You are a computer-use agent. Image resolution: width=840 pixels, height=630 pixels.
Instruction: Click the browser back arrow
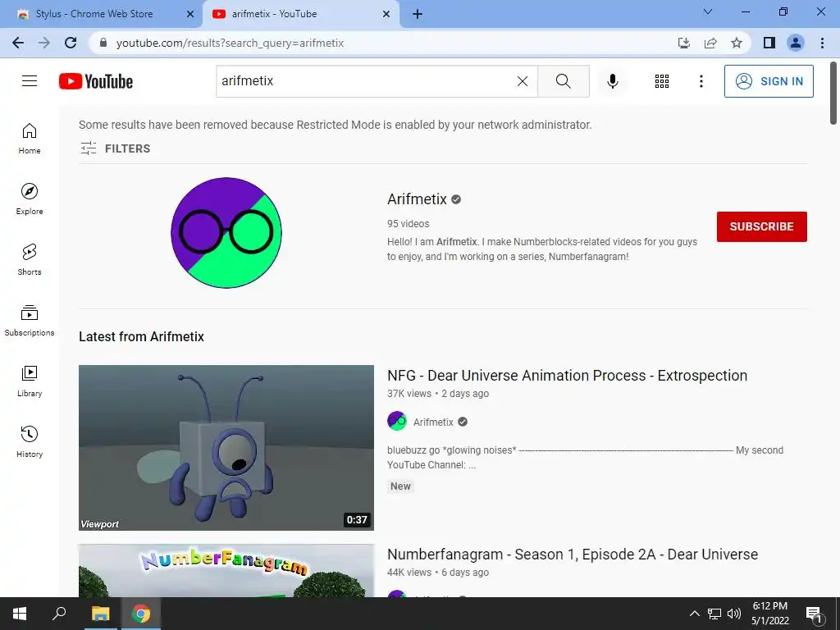pyautogui.click(x=18, y=43)
